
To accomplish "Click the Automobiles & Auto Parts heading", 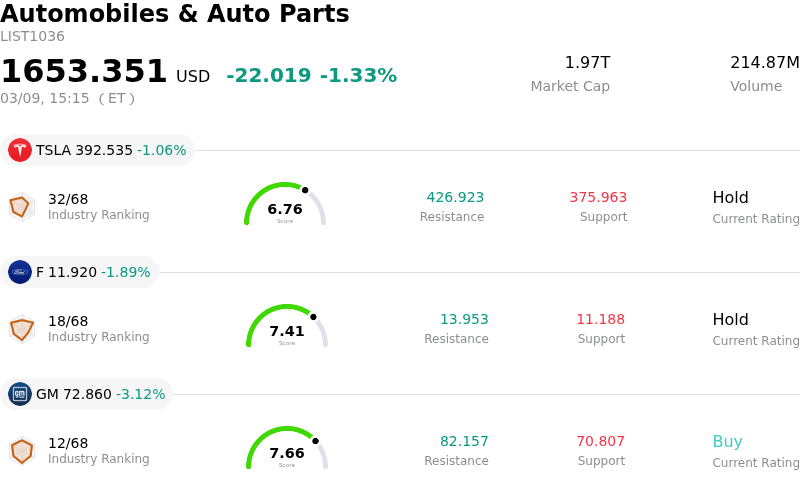I will 175,14.
